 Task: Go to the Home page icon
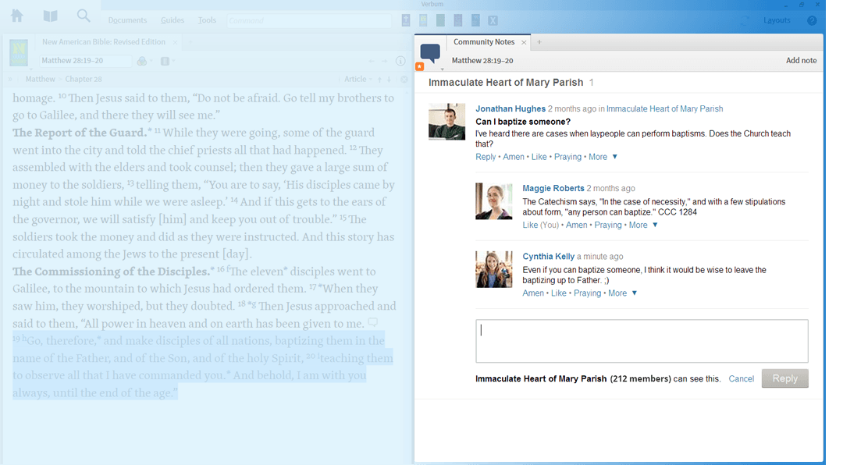(x=17, y=16)
